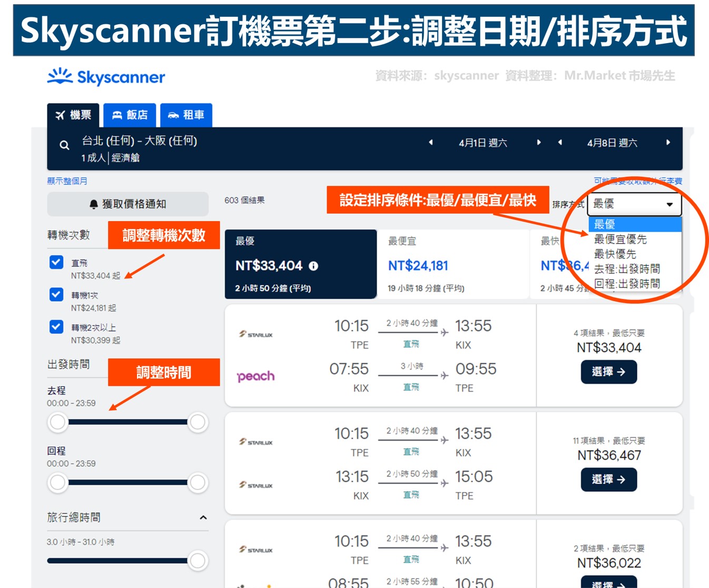709x588 pixels.
Task: Switch to the 飯店 hotels tab
Action: (x=130, y=115)
